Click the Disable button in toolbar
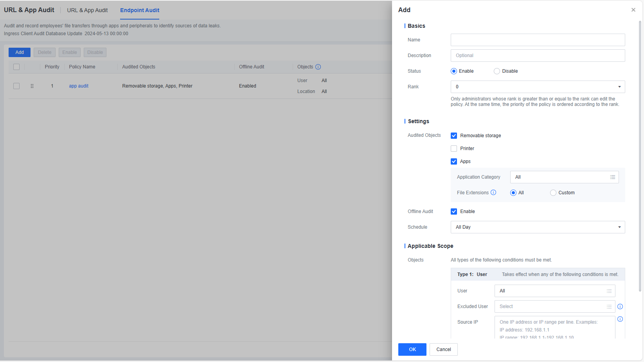The height and width of the screenshot is (362, 644). coord(95,52)
